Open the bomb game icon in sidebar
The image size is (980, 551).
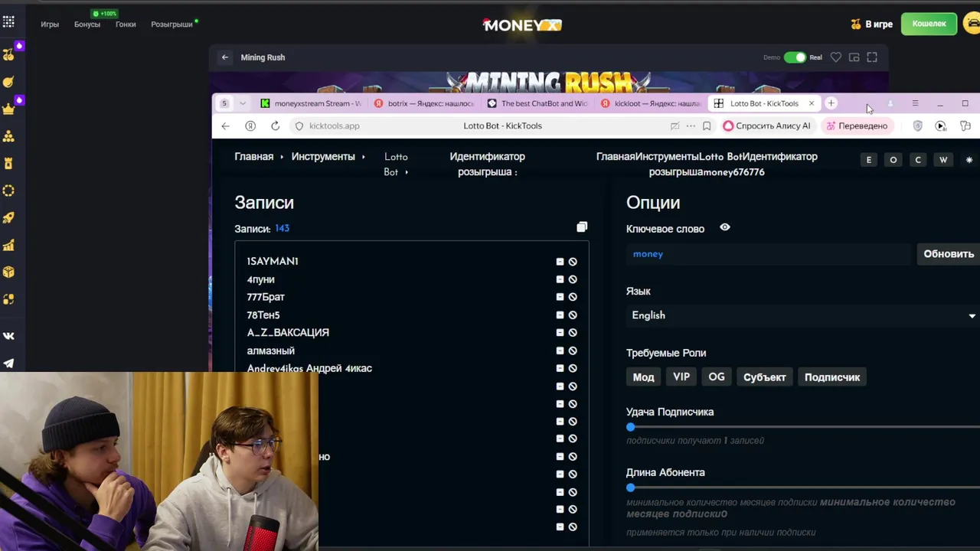pyautogui.click(x=8, y=82)
